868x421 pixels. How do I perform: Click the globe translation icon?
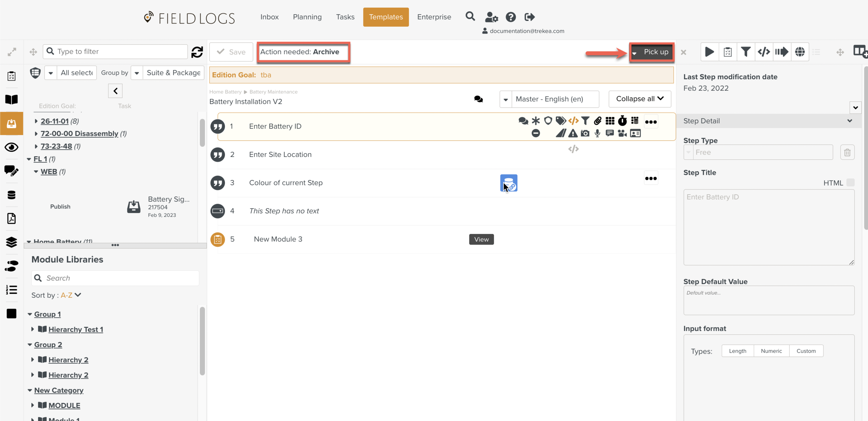tap(800, 52)
